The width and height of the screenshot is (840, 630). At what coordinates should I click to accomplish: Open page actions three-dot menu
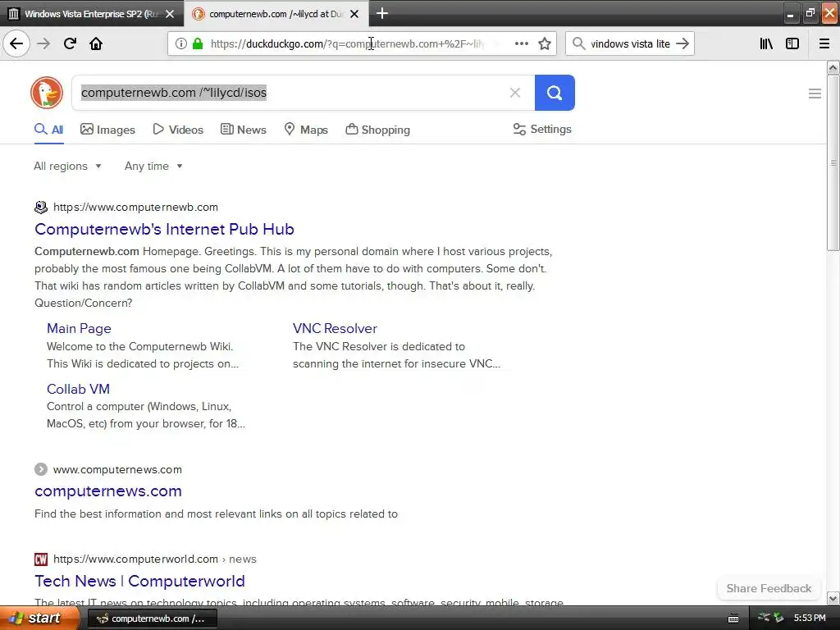click(521, 43)
